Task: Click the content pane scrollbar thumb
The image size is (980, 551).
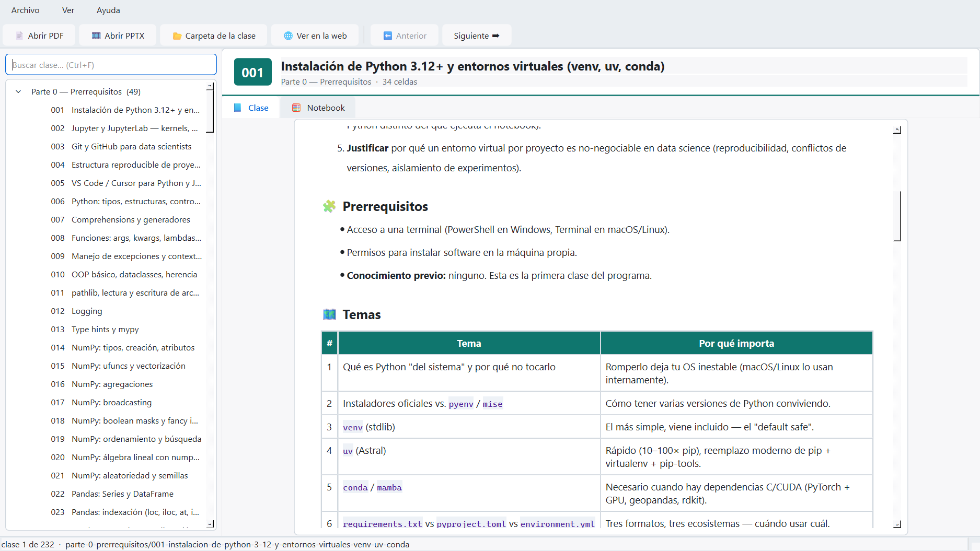Action: point(897,216)
